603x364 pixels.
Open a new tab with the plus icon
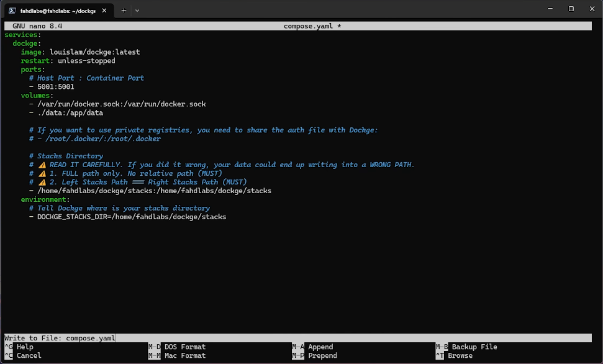click(x=123, y=10)
